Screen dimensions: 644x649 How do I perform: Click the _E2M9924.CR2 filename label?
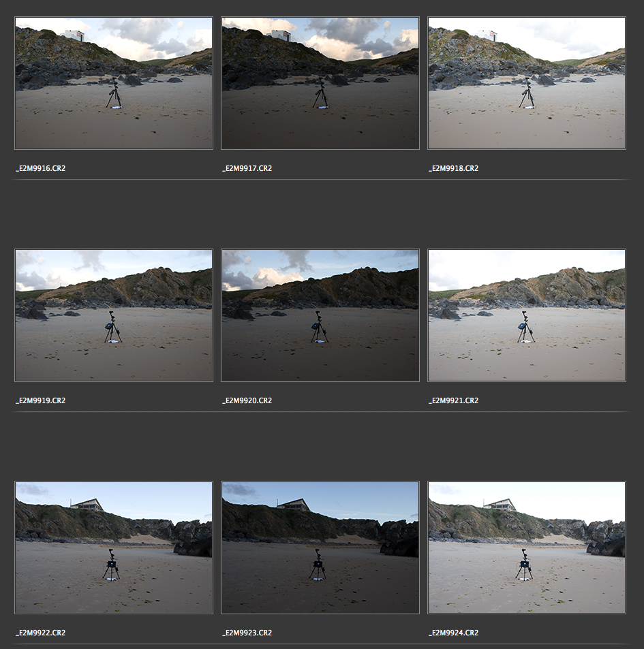click(454, 633)
